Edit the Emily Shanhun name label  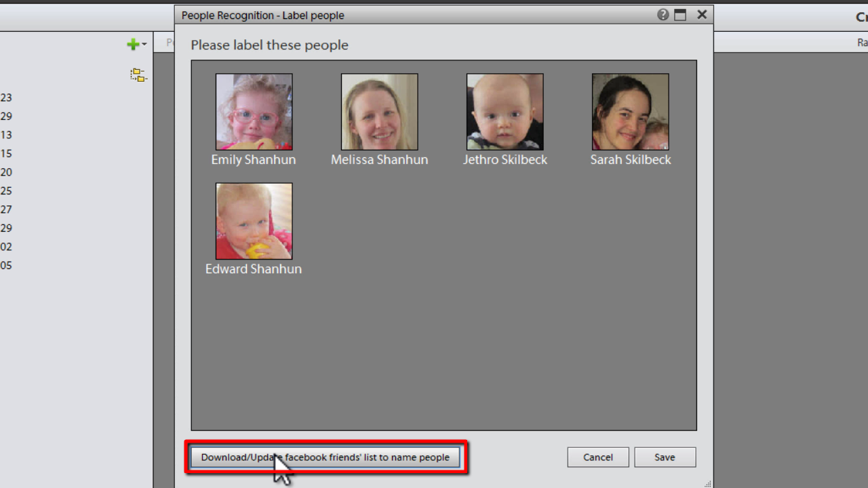(254, 160)
